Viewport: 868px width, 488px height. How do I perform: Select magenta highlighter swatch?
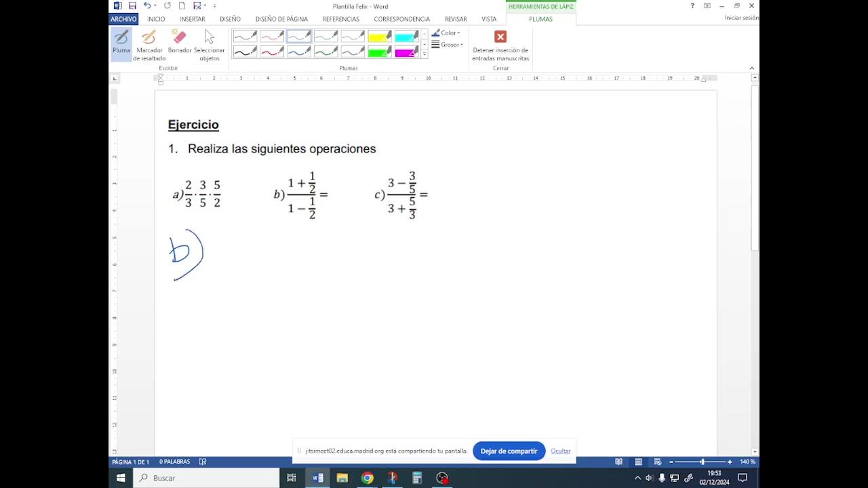[407, 52]
